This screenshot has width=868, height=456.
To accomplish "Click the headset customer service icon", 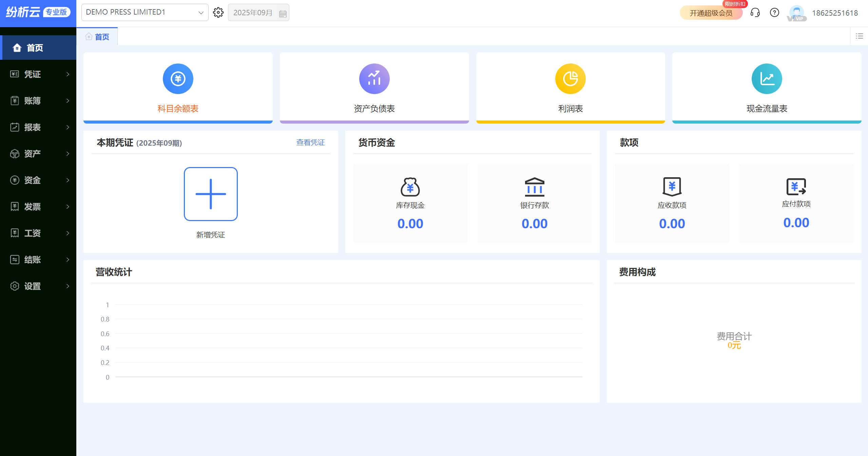I will 755,13.
